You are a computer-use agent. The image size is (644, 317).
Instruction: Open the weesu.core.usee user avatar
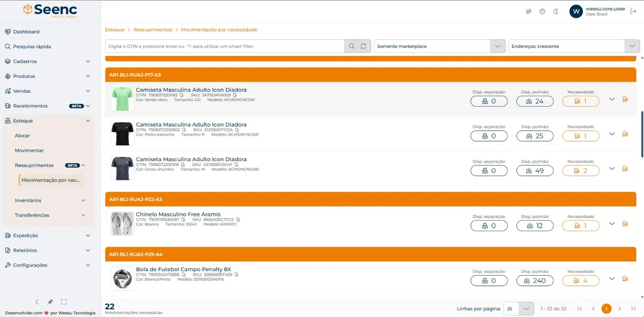coord(576,11)
